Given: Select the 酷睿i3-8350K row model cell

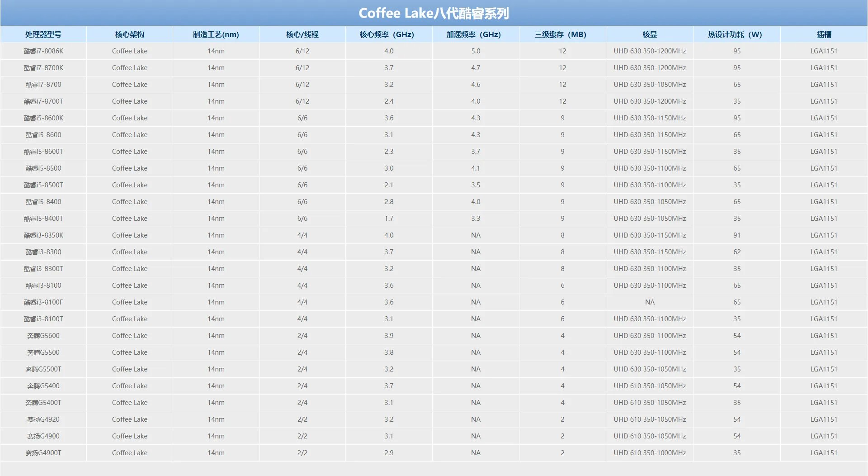Looking at the screenshot, I should pyautogui.click(x=43, y=235).
